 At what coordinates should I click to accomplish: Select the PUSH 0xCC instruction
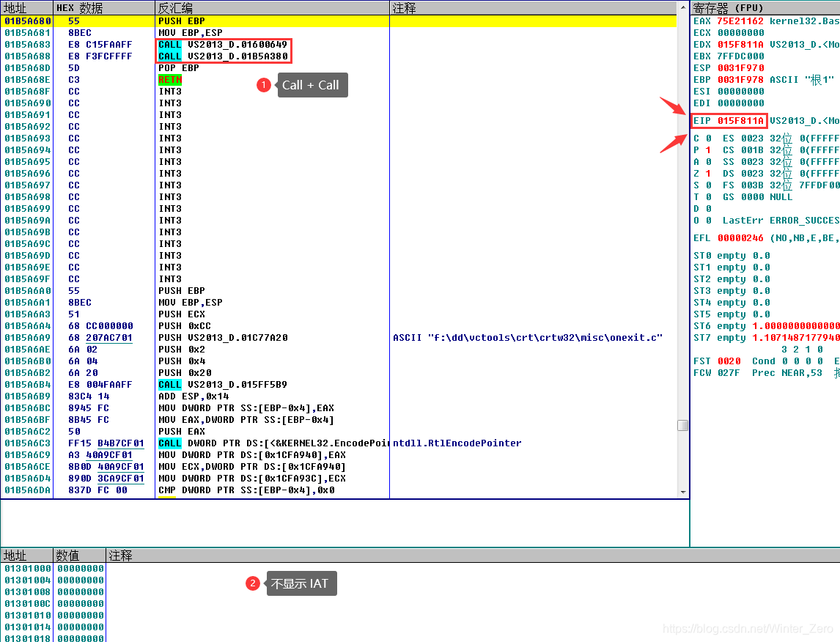pyautogui.click(x=184, y=326)
